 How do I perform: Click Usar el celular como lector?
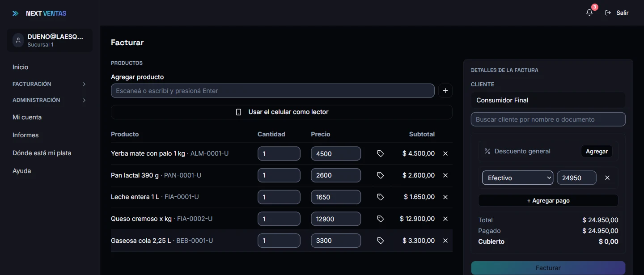point(282,112)
